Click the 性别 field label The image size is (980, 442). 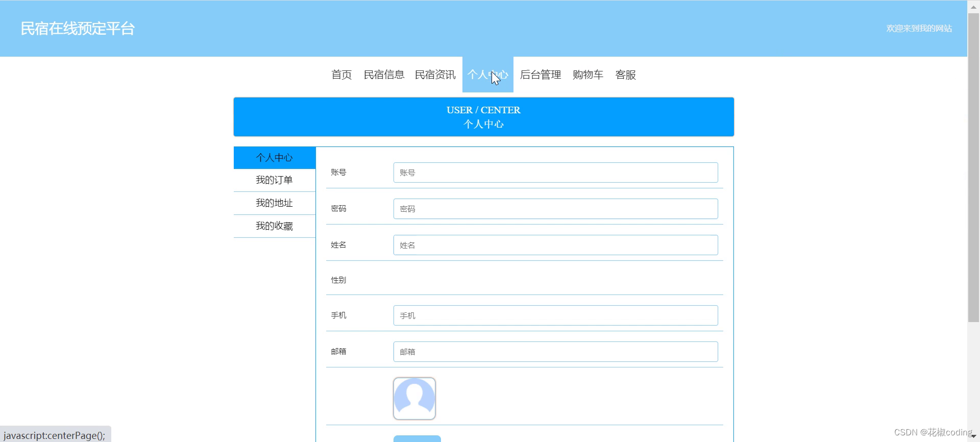point(338,280)
